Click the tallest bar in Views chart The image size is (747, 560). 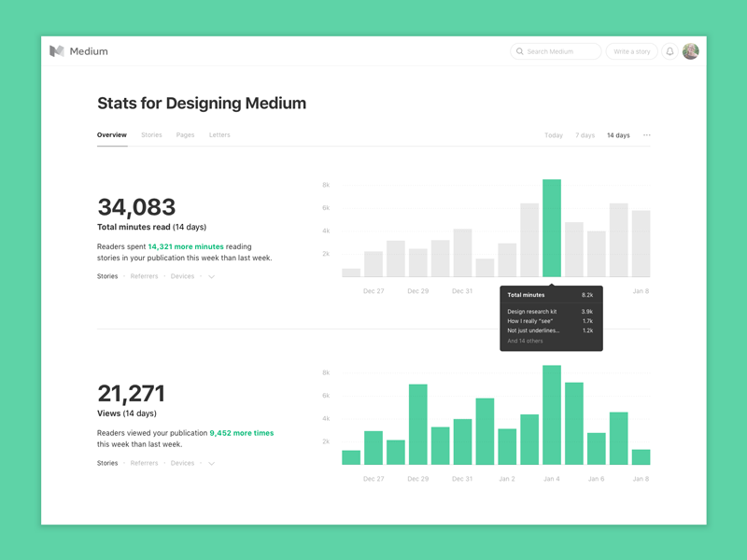pos(552,414)
